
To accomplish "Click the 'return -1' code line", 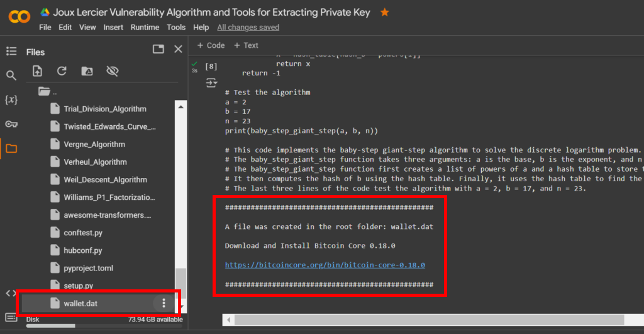I will [261, 73].
